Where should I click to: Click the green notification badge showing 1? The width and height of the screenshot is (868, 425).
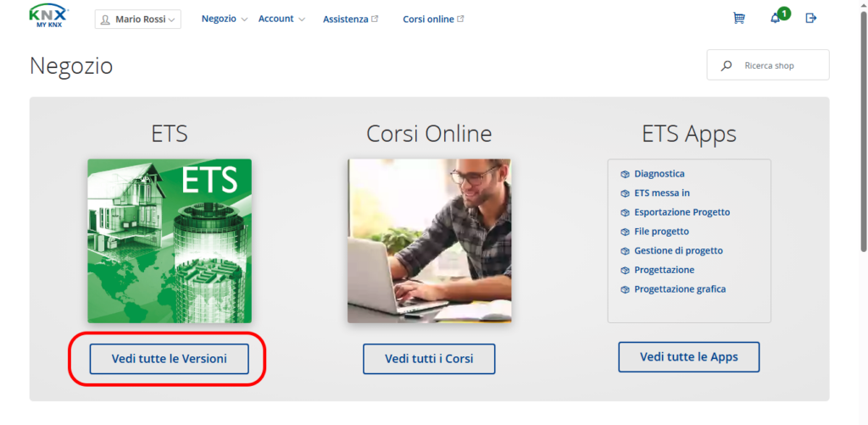point(784,13)
